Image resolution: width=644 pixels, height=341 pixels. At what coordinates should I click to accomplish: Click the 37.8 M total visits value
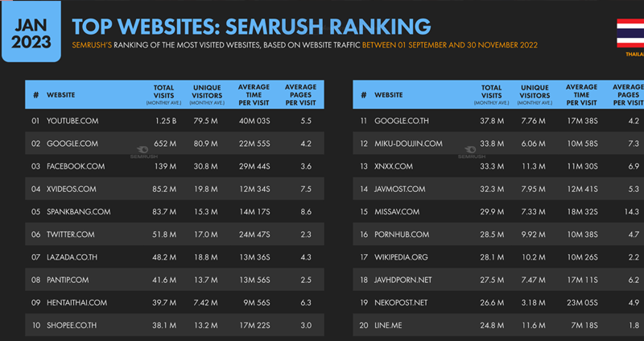point(492,121)
